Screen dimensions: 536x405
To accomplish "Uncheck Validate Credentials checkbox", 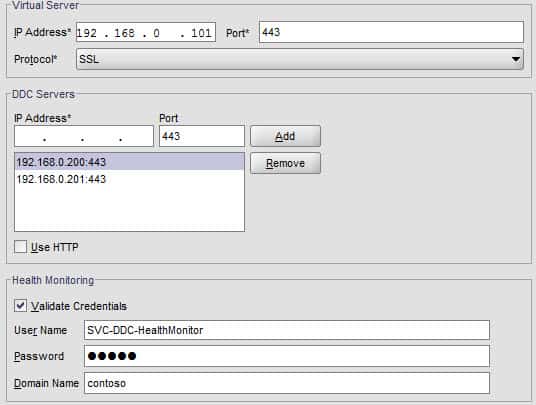I will [21, 306].
